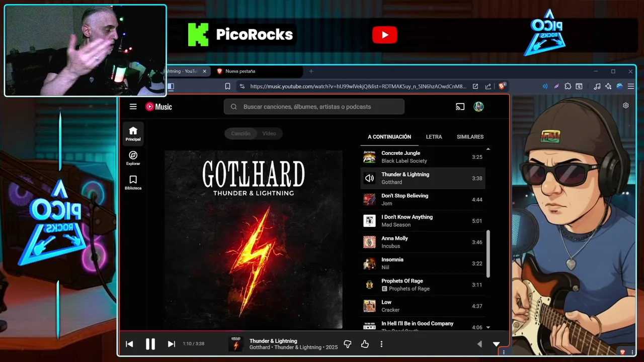Screen dimensions: 644x362
Task: Open a new browser tab
Action: (x=311, y=71)
